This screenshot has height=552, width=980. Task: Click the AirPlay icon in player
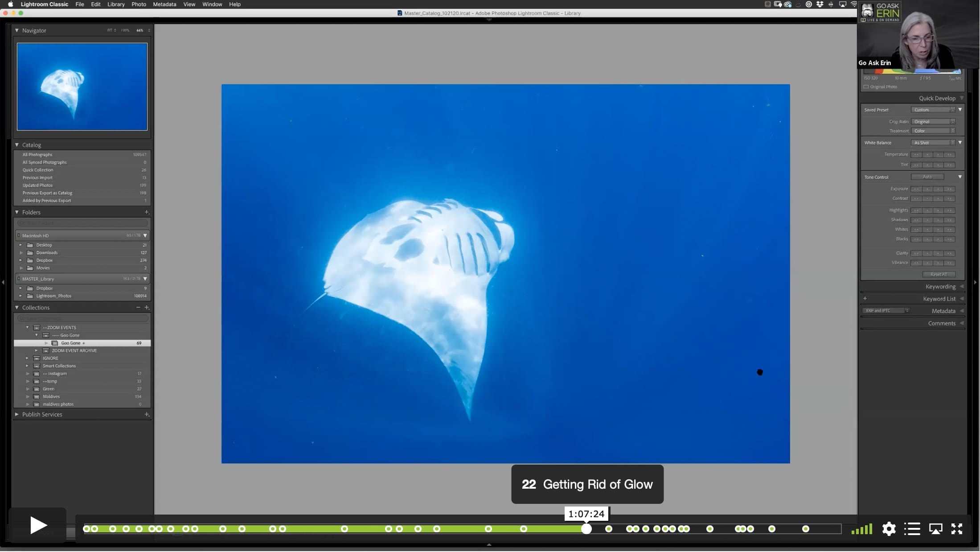(935, 529)
